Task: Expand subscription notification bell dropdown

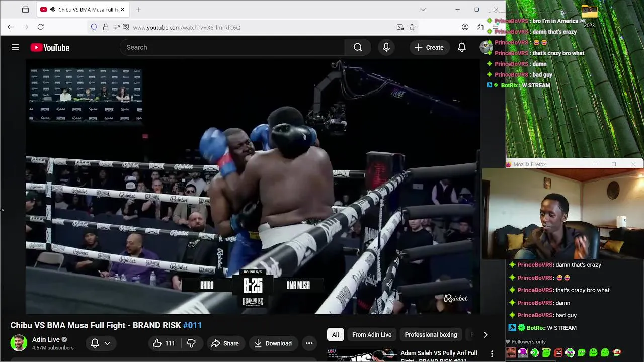Action: [101, 343]
